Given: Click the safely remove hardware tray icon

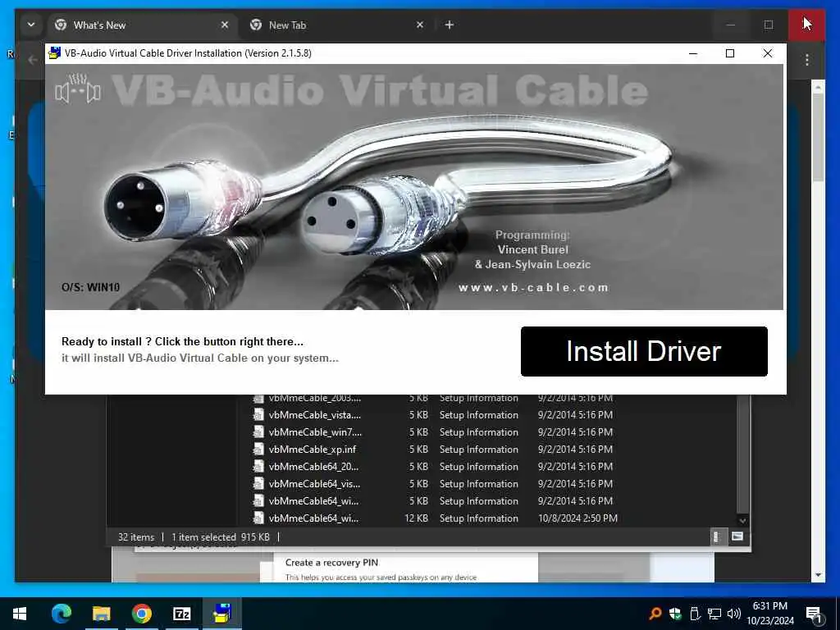Looking at the screenshot, I should 694,614.
